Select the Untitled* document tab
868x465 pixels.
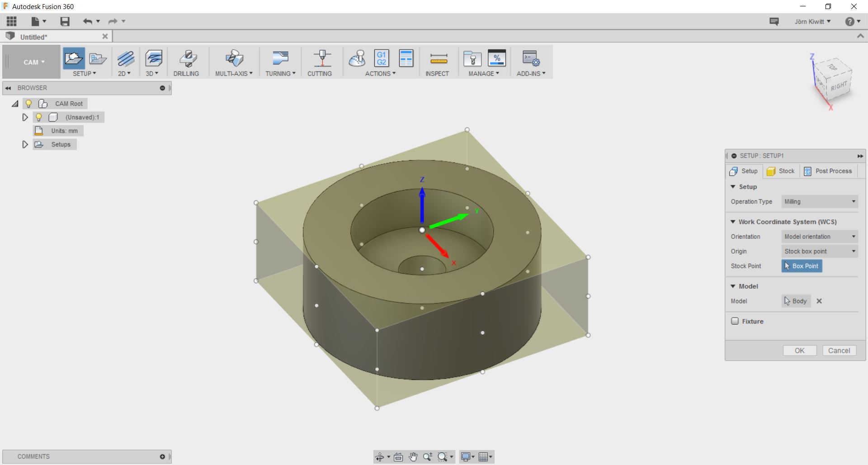[57, 37]
